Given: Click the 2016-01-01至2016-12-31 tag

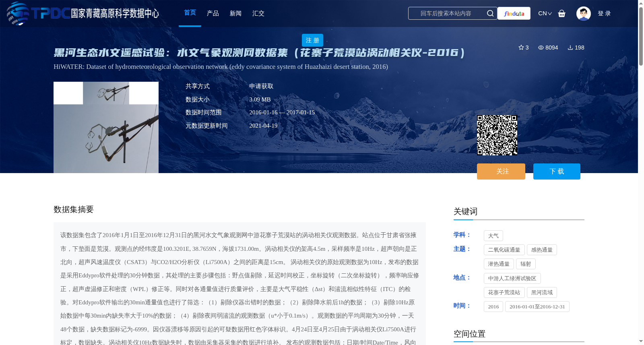Looking at the screenshot, I should [x=537, y=307].
